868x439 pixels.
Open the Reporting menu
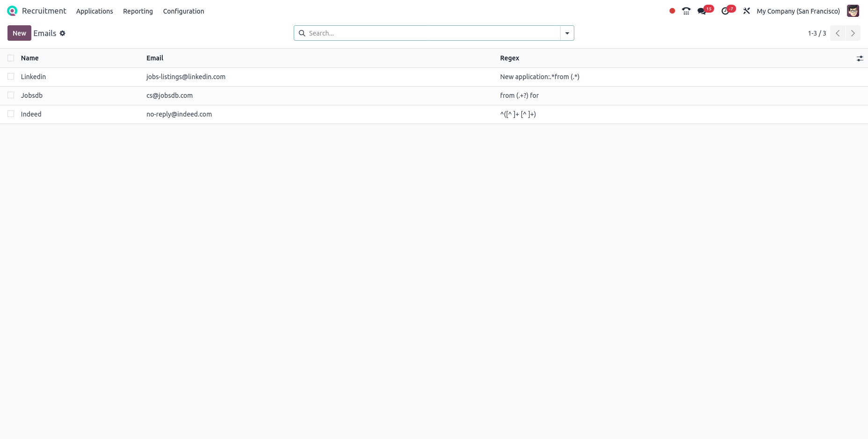(138, 11)
